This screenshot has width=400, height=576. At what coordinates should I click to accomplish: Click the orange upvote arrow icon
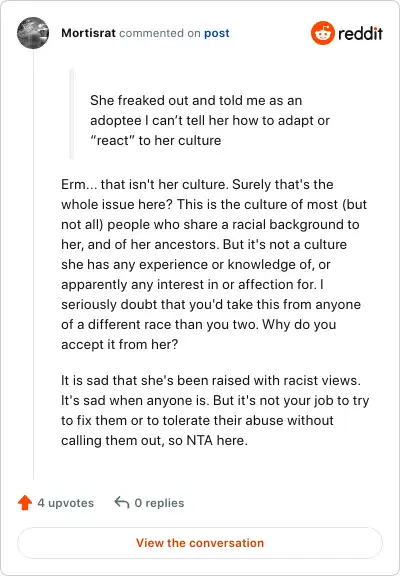pyautogui.click(x=25, y=503)
